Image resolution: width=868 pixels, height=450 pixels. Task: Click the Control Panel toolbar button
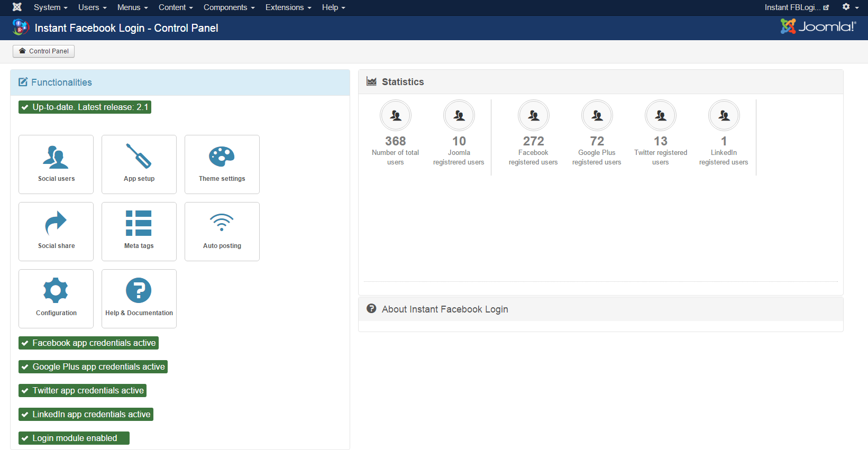pos(43,51)
